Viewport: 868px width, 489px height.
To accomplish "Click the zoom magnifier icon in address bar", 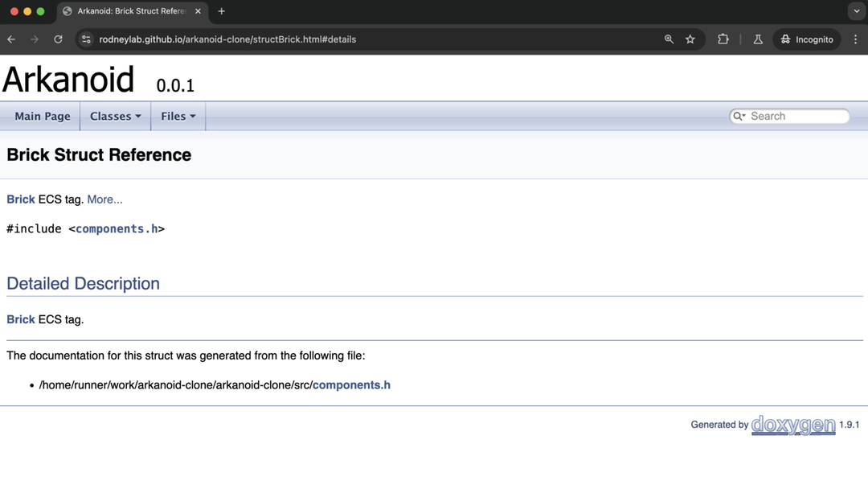I will point(669,39).
